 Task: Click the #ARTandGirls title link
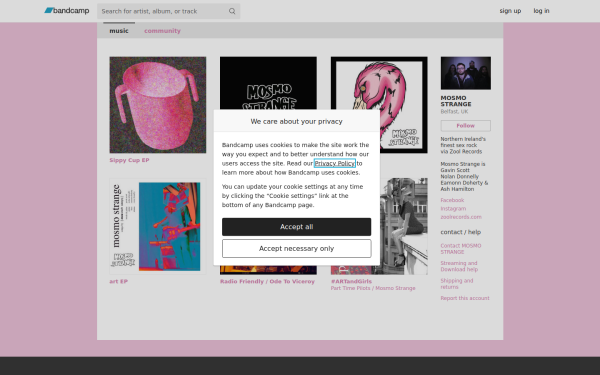coord(351,281)
